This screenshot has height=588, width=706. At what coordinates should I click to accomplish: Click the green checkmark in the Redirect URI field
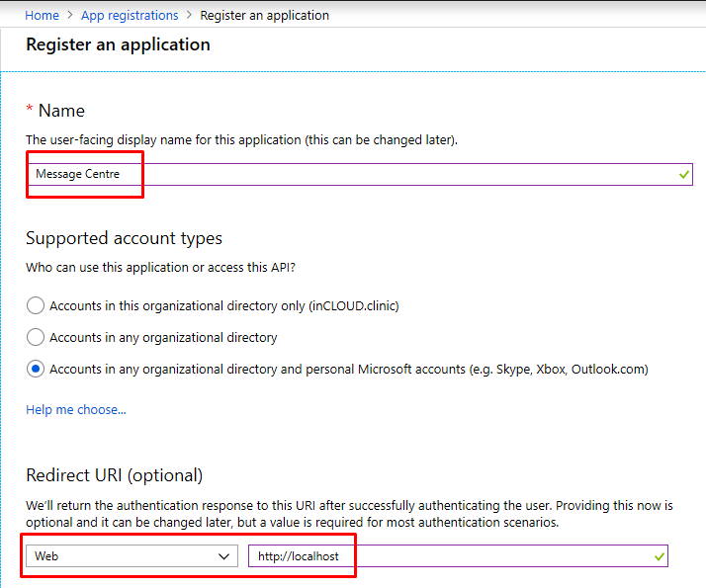coord(660,557)
